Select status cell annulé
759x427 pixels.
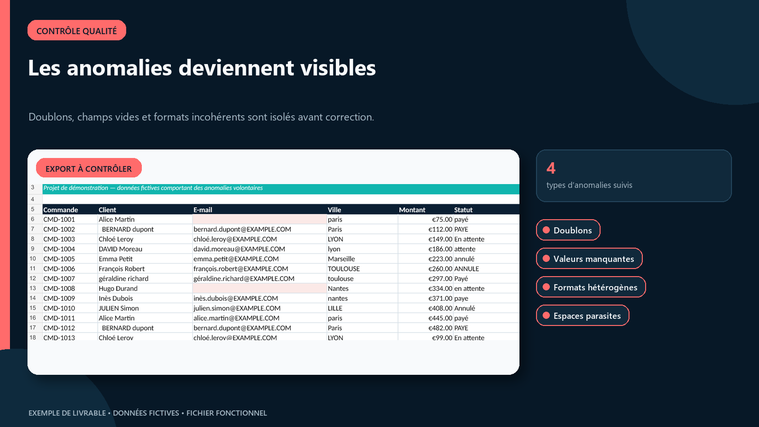486,259
